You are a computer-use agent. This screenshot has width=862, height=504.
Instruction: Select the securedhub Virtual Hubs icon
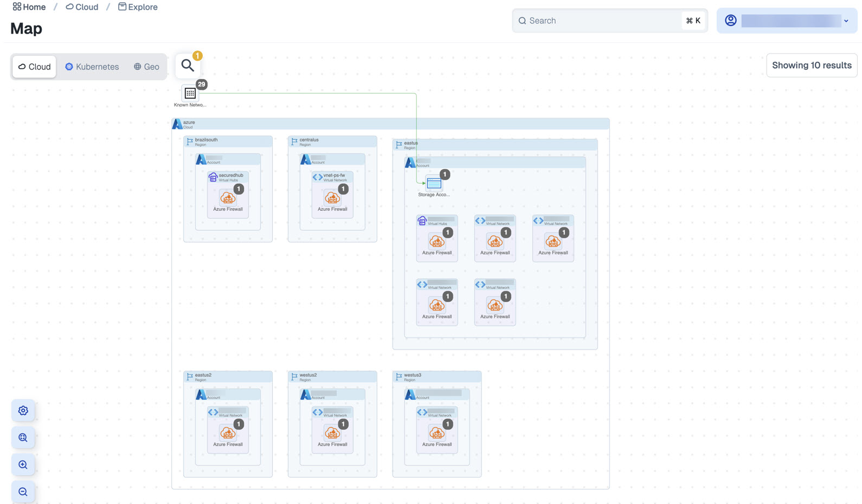click(213, 177)
